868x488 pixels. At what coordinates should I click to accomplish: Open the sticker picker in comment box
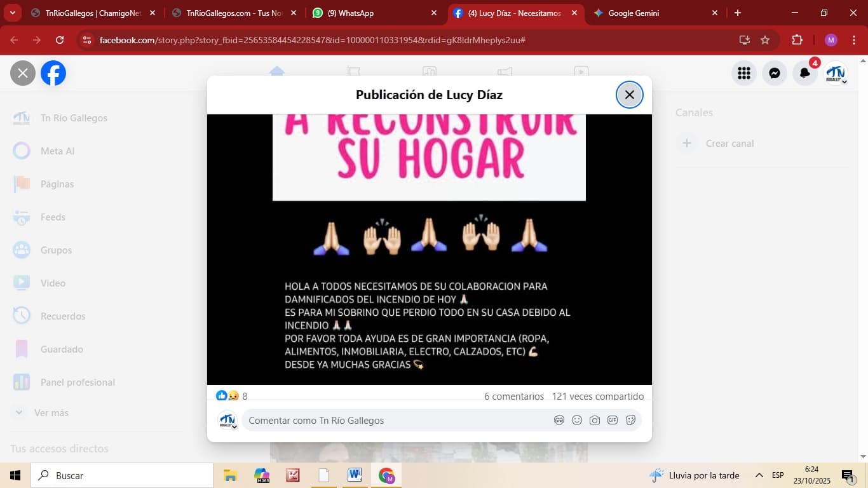point(631,420)
